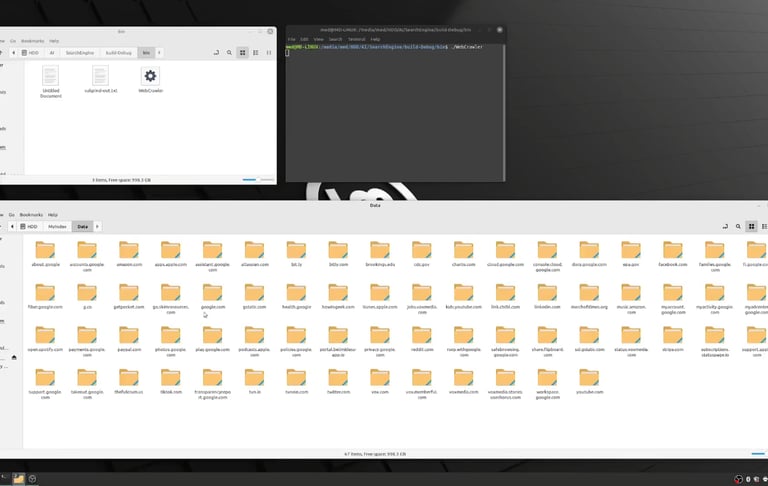Image resolution: width=768 pixels, height=486 pixels.
Task: Open the terminal Help menu
Action: tap(375, 39)
